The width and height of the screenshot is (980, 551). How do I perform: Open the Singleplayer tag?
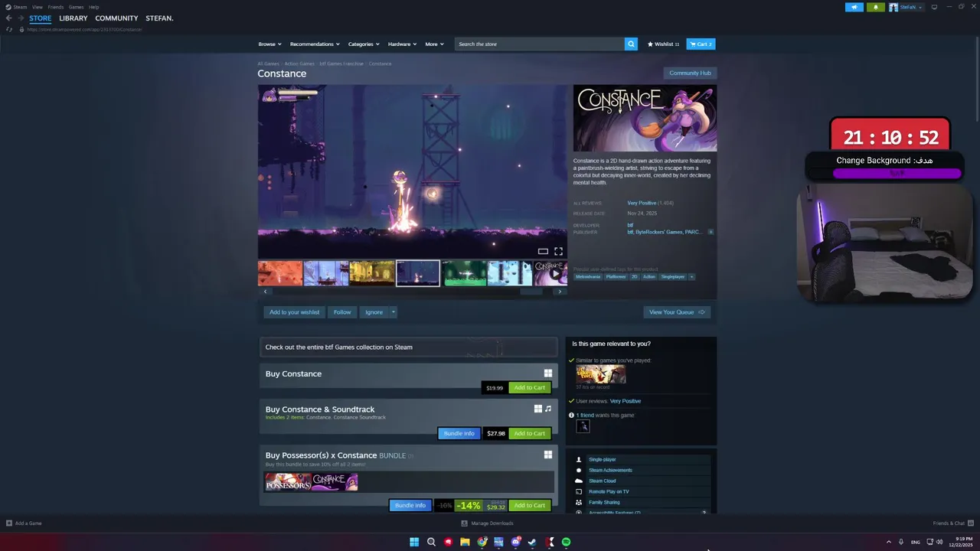(673, 277)
